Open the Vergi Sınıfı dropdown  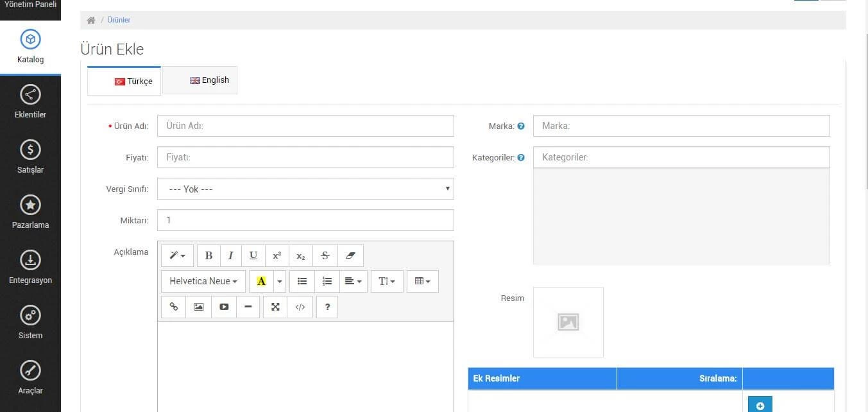pos(305,189)
